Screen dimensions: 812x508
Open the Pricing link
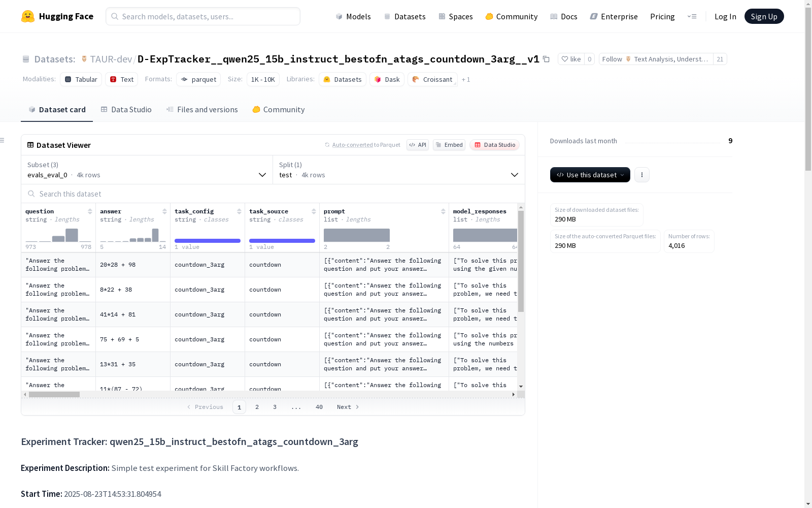[x=662, y=16]
